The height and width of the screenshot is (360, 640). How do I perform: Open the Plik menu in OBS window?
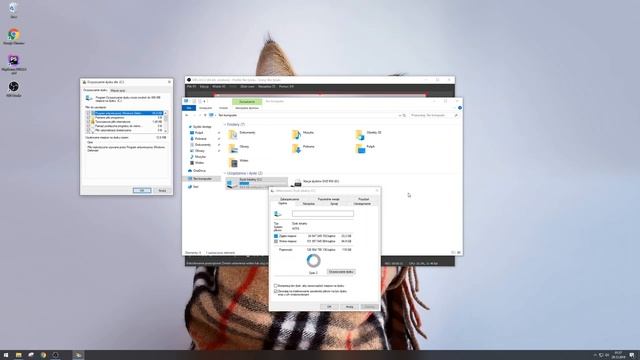click(191, 87)
